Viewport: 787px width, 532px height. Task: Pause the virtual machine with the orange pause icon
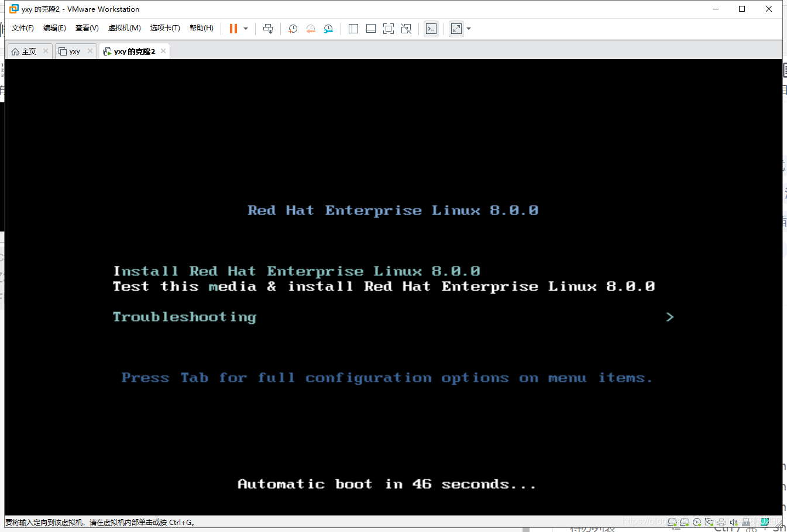click(233, 29)
